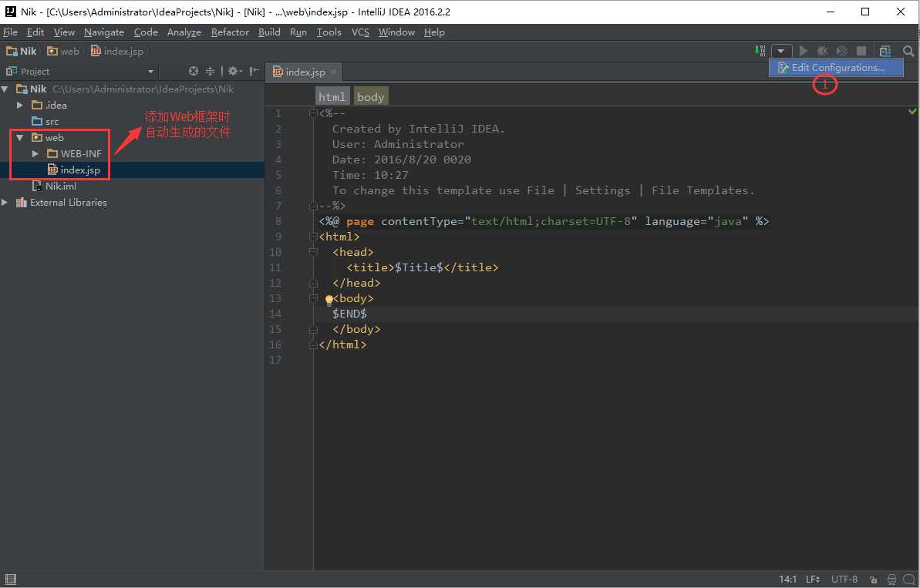Collapse the web folder node
Screen dimensions: 920x588
(20, 138)
